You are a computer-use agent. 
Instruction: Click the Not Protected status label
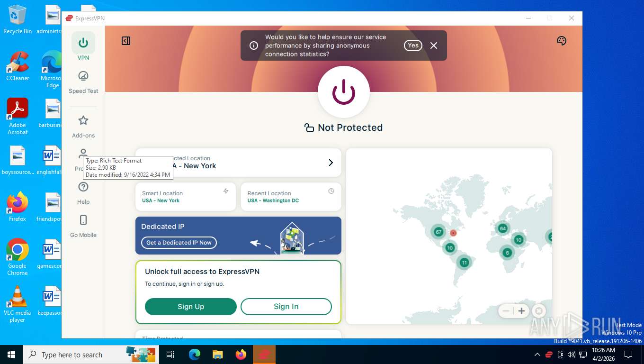tap(350, 127)
